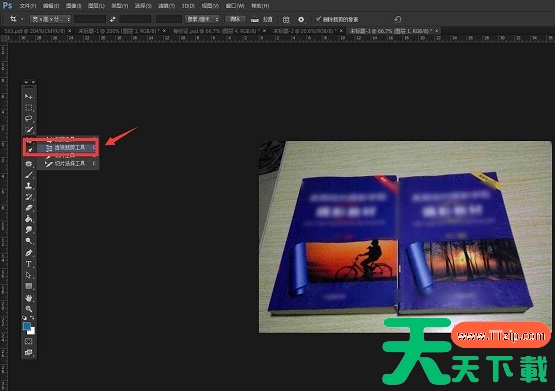Select the Brush tool
This screenshot has height=391, width=555.
coord(29,175)
